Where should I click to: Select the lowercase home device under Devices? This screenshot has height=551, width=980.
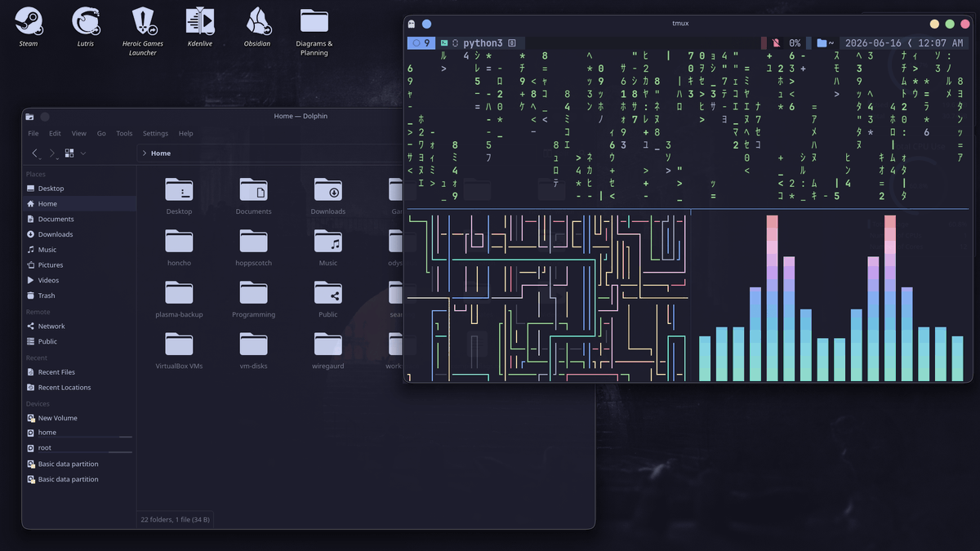point(79,433)
